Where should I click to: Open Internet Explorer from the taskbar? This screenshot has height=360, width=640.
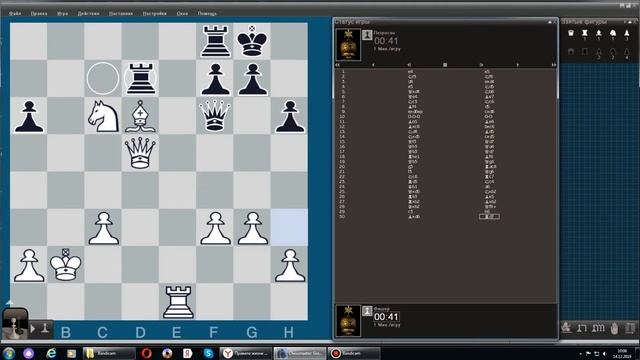pyautogui.click(x=51, y=353)
